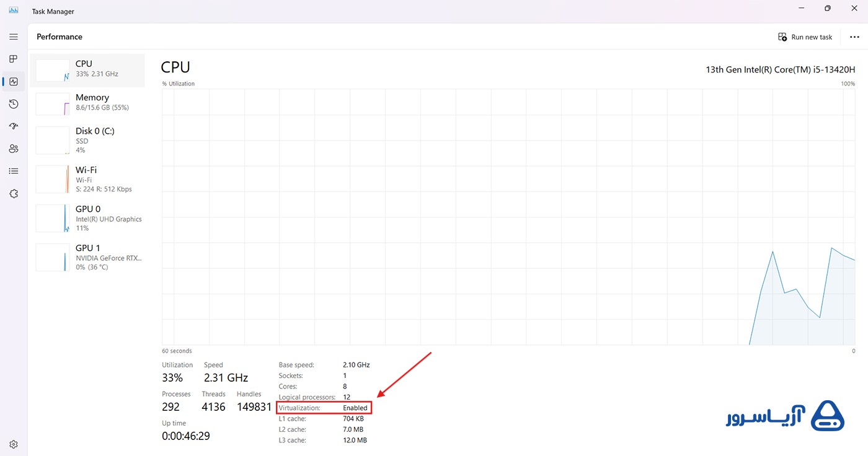The image size is (868, 456).
Task: Select the Memory performance entry
Action: (x=87, y=103)
